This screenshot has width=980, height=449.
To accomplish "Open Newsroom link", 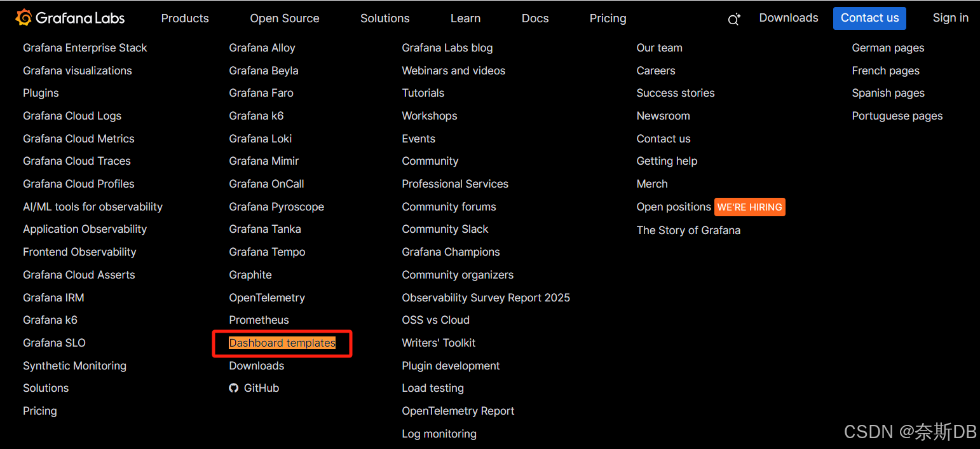I will (x=664, y=116).
